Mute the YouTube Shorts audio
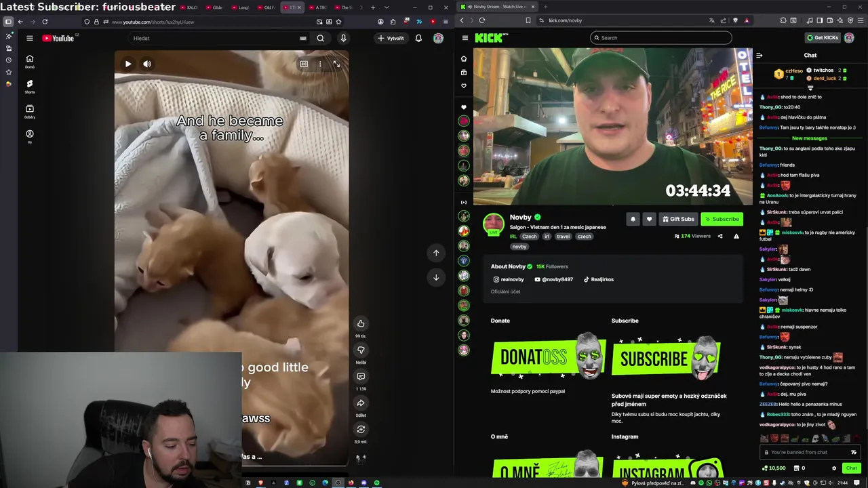The height and width of the screenshot is (488, 868). (146, 64)
